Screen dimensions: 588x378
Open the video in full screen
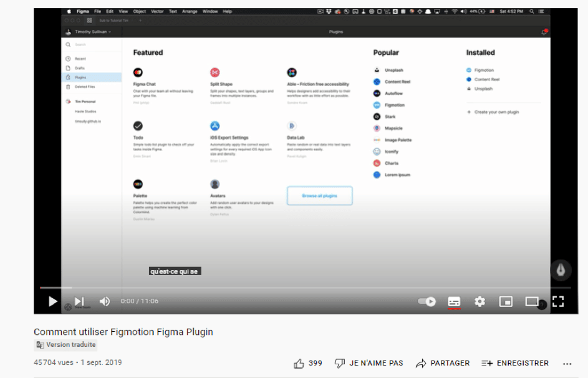(x=558, y=301)
